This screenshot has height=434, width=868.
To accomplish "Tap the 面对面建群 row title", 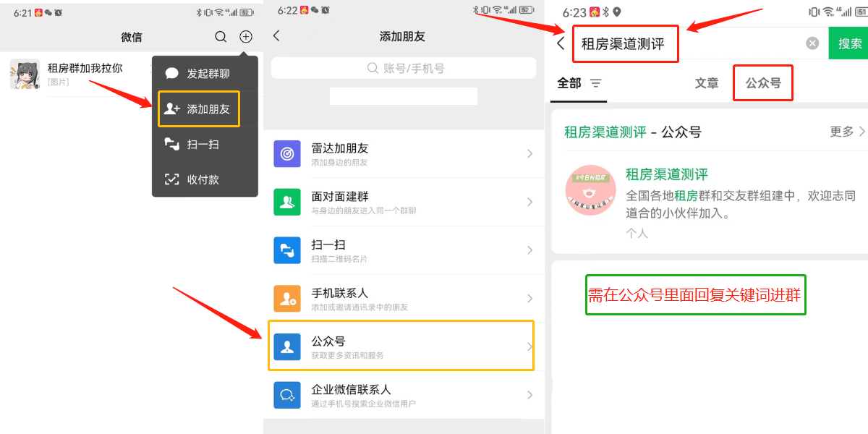I will point(340,196).
